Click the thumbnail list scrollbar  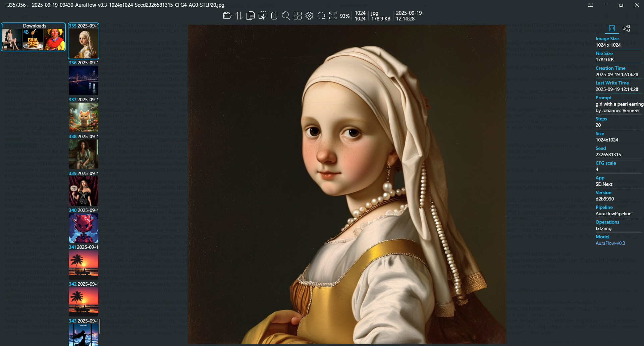100,326
